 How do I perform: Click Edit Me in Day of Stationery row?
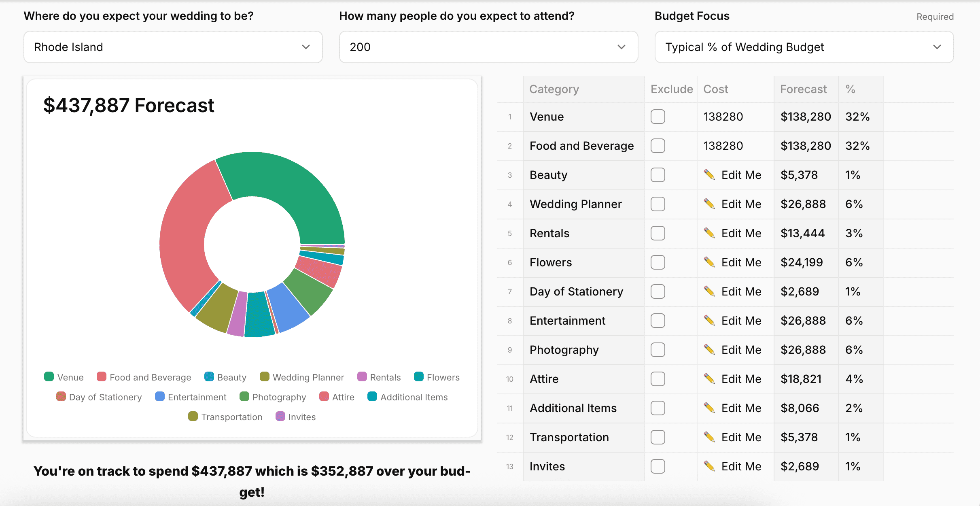[x=741, y=291]
